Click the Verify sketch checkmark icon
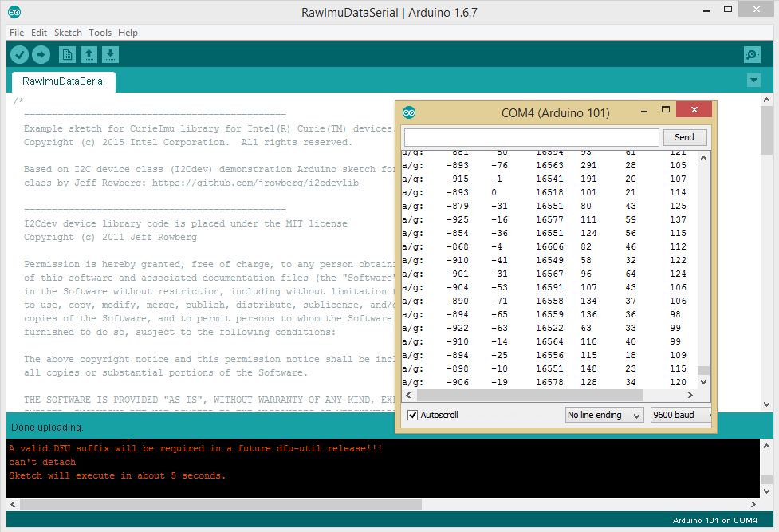This screenshot has width=779, height=532. coord(20,54)
